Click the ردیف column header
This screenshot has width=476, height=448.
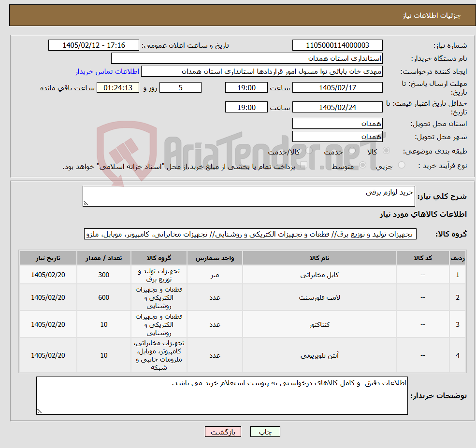tap(458, 258)
